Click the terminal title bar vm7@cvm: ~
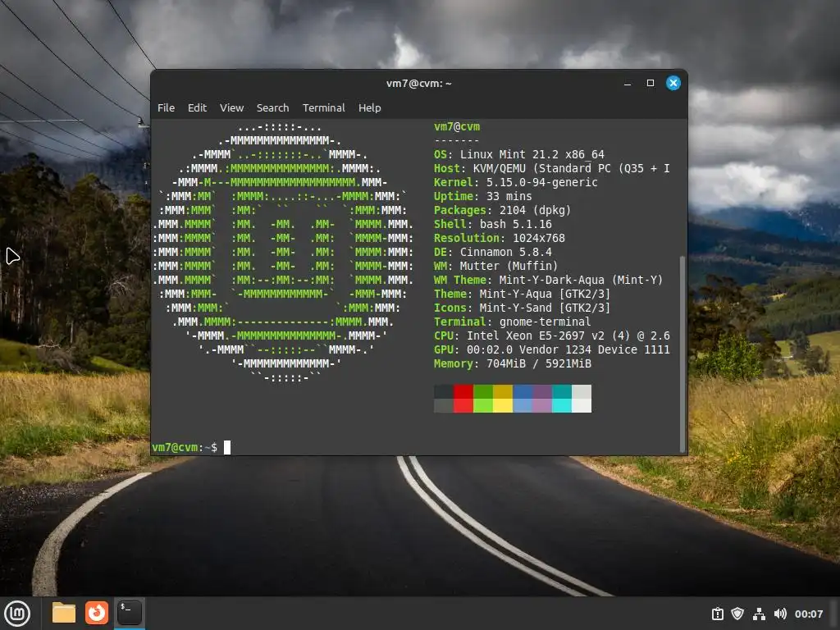Viewport: 840px width, 630px height. point(419,84)
